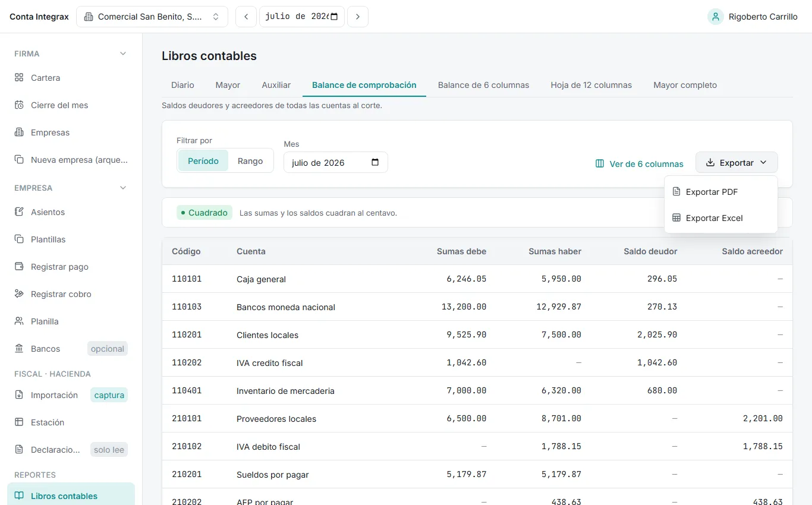
Task: Click the Nueva empresa copy icon
Action: click(19, 160)
